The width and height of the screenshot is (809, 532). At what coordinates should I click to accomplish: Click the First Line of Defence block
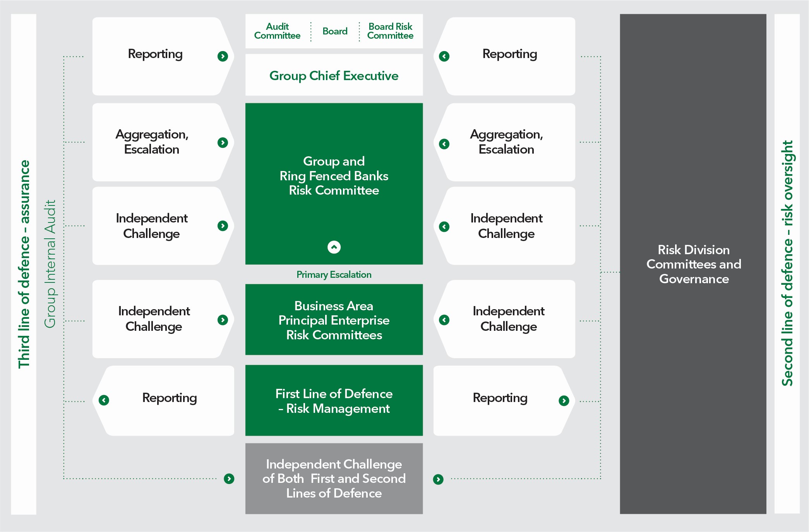click(334, 401)
